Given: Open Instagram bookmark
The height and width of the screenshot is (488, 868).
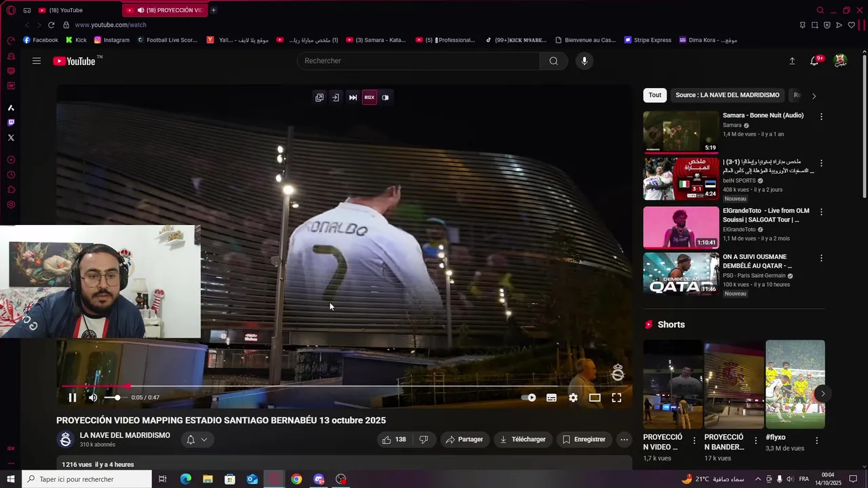Looking at the screenshot, I should (x=111, y=40).
